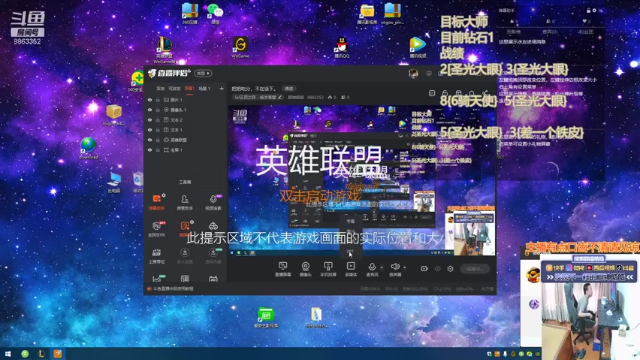The image size is (640, 360).
Task: Open the download globe desktop icon
Action: click(88, 148)
